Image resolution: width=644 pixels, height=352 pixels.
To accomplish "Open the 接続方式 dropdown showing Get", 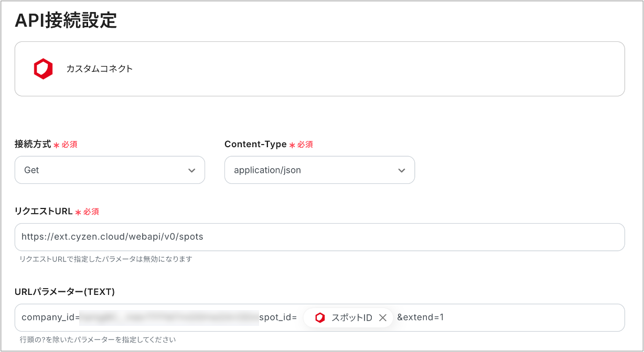I will 110,170.
